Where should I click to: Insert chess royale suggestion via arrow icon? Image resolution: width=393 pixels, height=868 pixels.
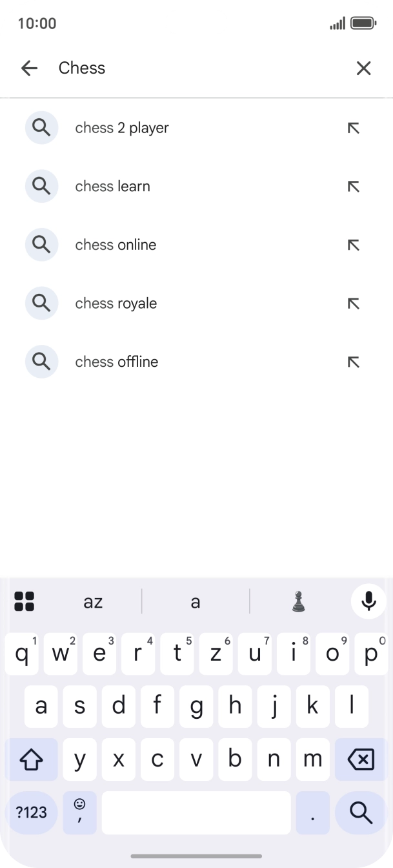(x=353, y=304)
